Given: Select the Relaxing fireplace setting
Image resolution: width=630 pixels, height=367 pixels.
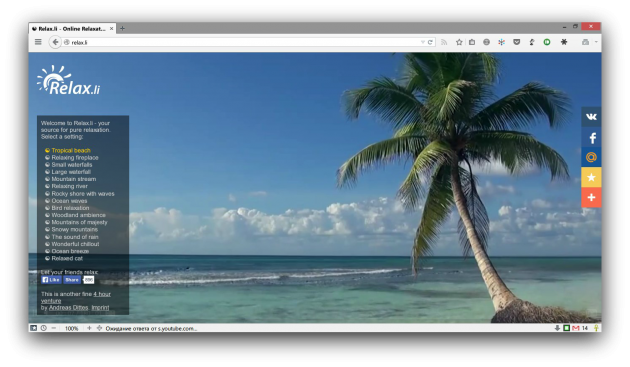Looking at the screenshot, I should 75,158.
